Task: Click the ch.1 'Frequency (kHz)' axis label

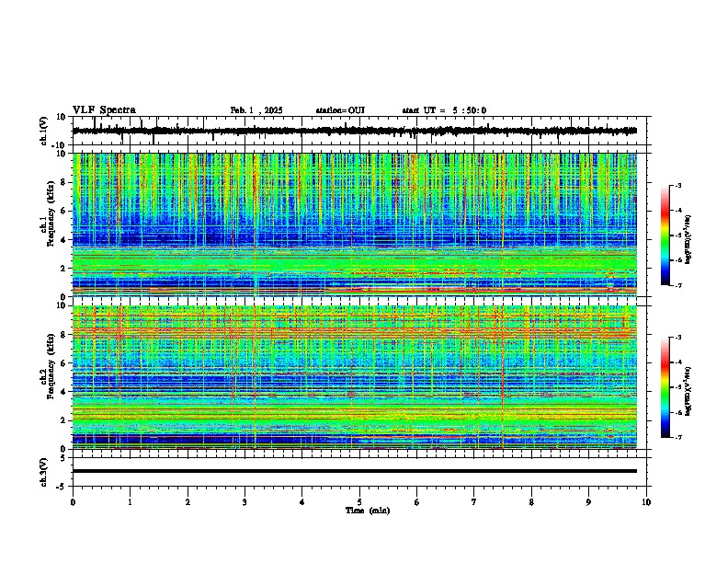Action: click(51, 213)
